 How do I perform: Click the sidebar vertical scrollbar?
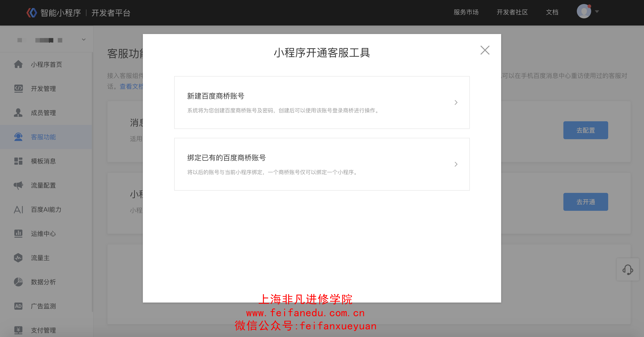(x=92, y=182)
